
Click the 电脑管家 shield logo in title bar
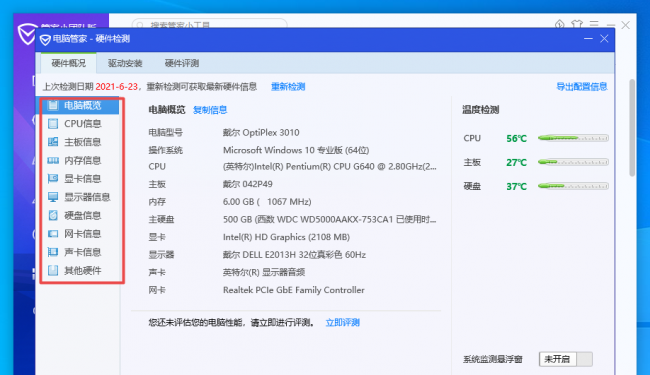tap(45, 40)
